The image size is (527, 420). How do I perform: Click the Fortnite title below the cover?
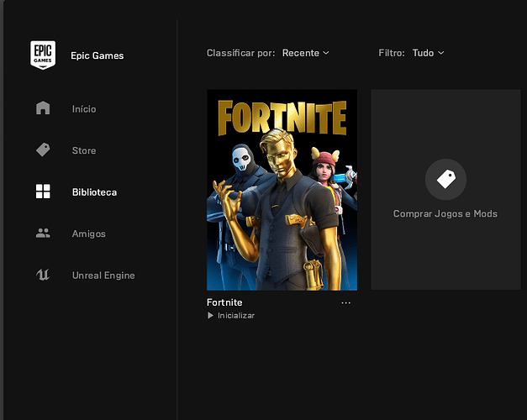point(224,302)
